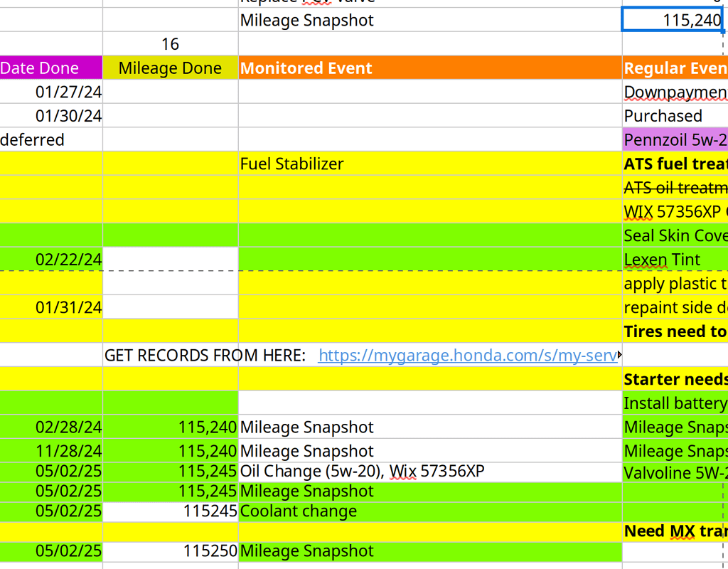The width and height of the screenshot is (728, 569).
Task: Click the selected cell showing 115,240
Action: click(x=673, y=20)
